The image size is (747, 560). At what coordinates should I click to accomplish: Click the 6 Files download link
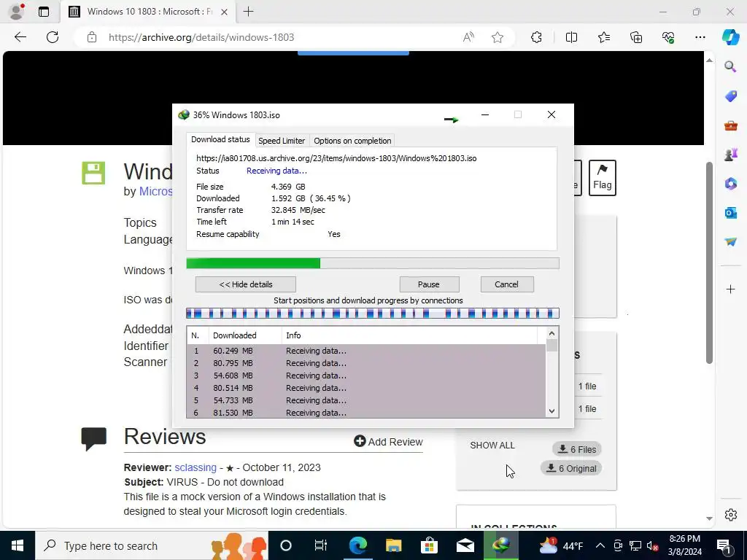click(577, 449)
